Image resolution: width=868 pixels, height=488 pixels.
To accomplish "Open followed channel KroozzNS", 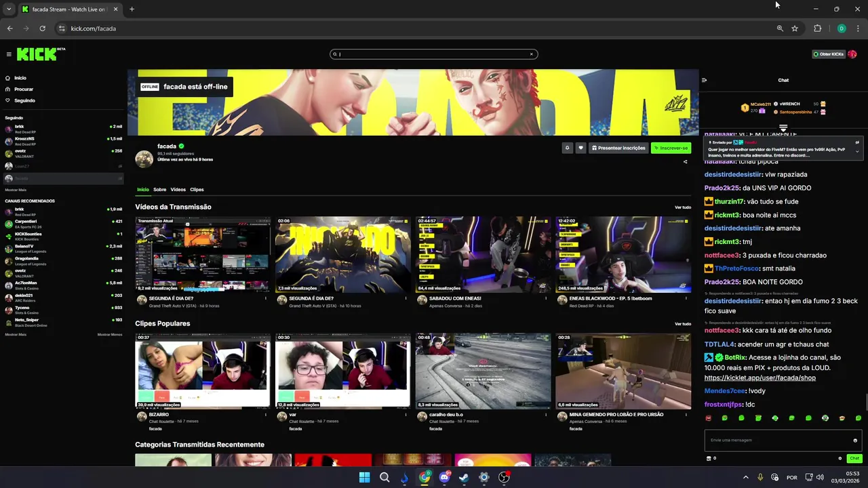I will pos(63,140).
